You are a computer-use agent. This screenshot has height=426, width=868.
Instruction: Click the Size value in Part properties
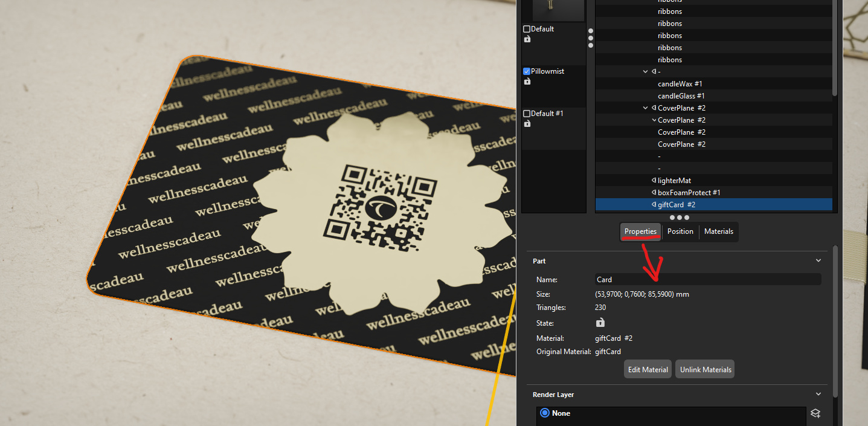point(642,294)
